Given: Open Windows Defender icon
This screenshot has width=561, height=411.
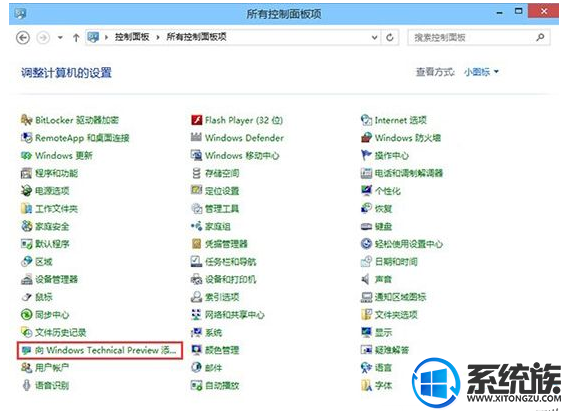Looking at the screenshot, I should tap(196, 137).
